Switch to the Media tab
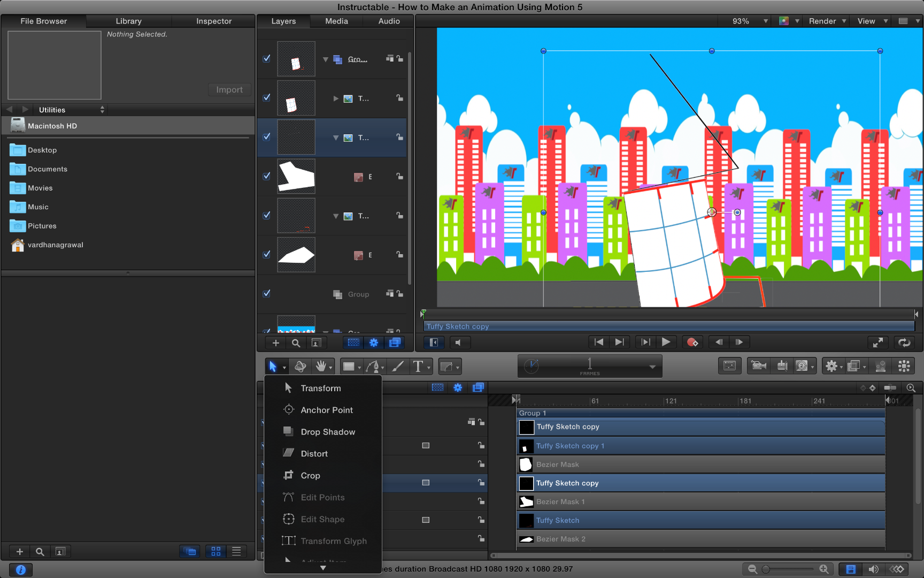Image resolution: width=924 pixels, height=578 pixels. 337,21
